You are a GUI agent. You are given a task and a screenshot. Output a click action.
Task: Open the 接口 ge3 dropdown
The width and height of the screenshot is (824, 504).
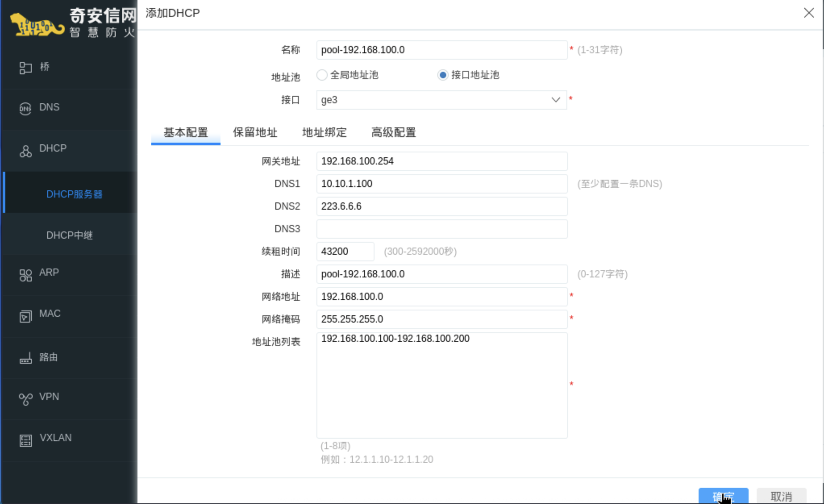tap(441, 100)
